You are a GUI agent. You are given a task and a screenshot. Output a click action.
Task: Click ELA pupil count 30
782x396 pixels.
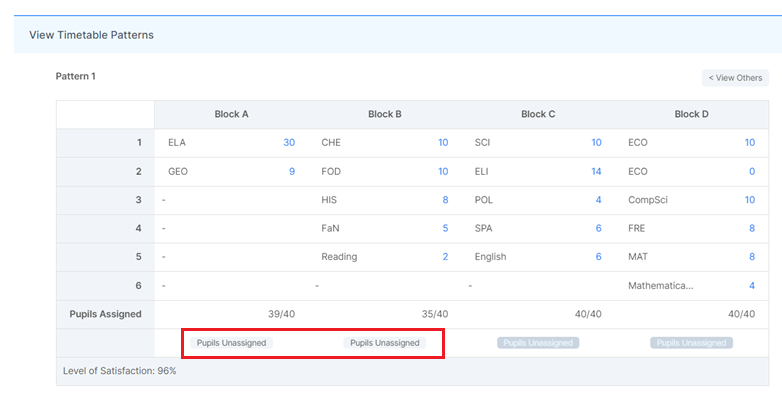coord(289,143)
